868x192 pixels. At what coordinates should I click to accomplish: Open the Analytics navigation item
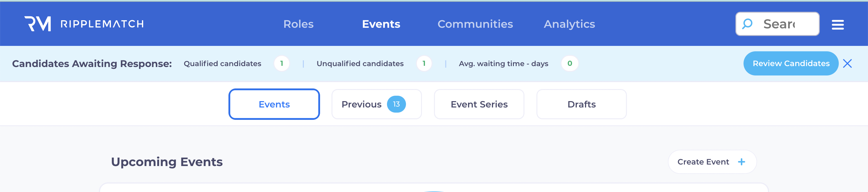point(569,24)
